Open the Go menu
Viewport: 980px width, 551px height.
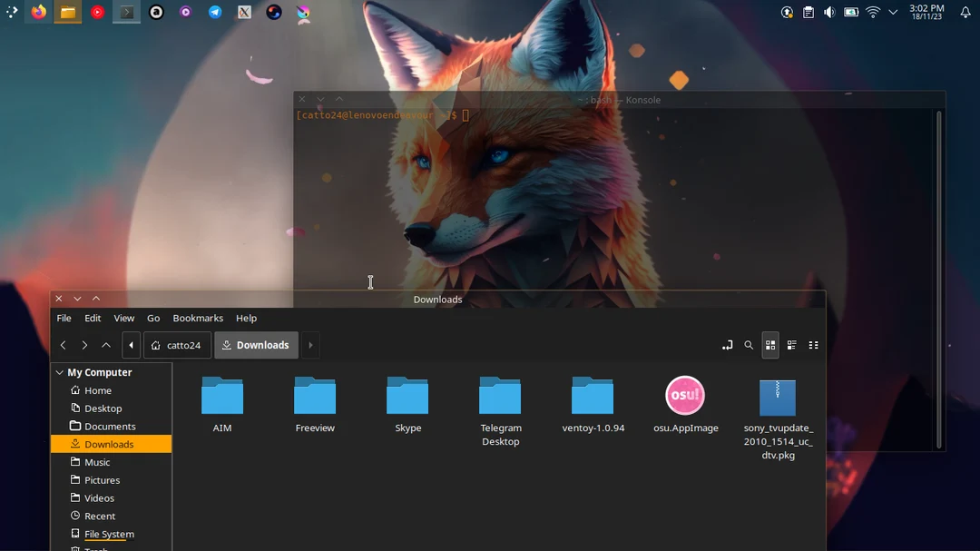coord(153,318)
